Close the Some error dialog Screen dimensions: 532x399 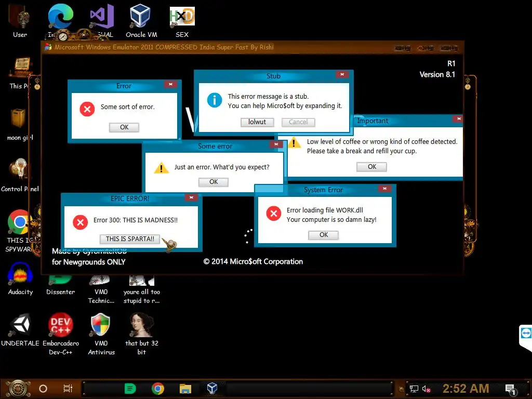(x=276, y=144)
